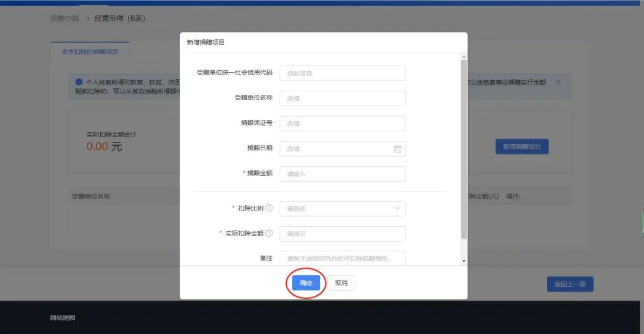644x334 pixels.
Task: Click the chevron arrow in 扣除比例 select
Action: [x=397, y=208]
